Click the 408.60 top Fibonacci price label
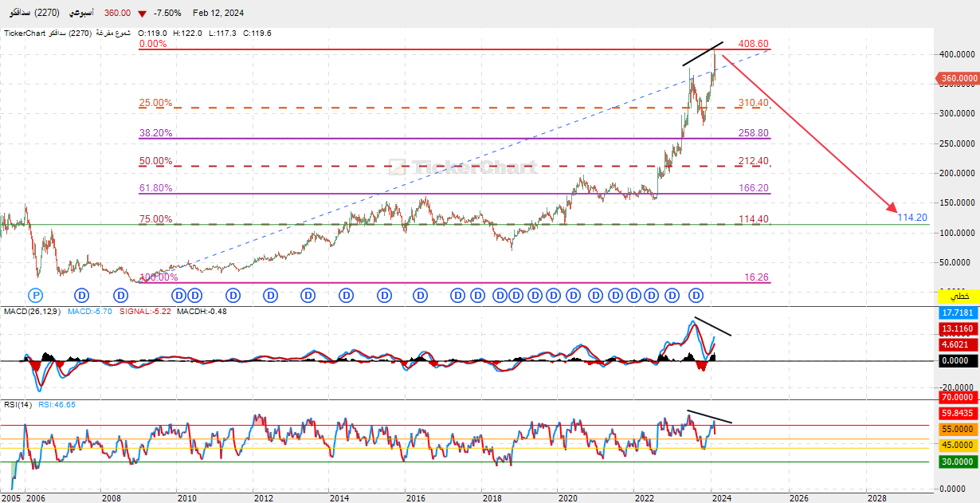This screenshot has height=503, width=980. [753, 44]
